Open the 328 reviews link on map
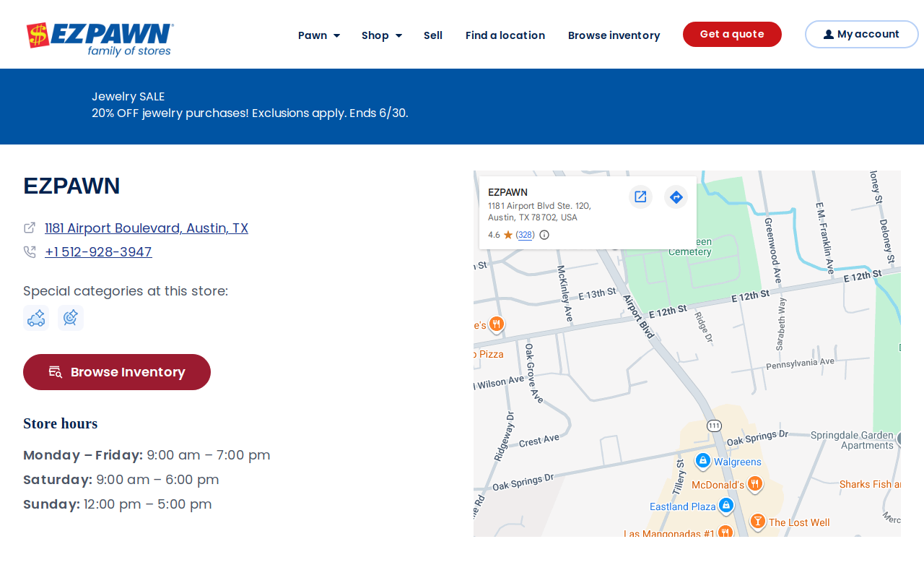The image size is (924, 578). tap(526, 235)
